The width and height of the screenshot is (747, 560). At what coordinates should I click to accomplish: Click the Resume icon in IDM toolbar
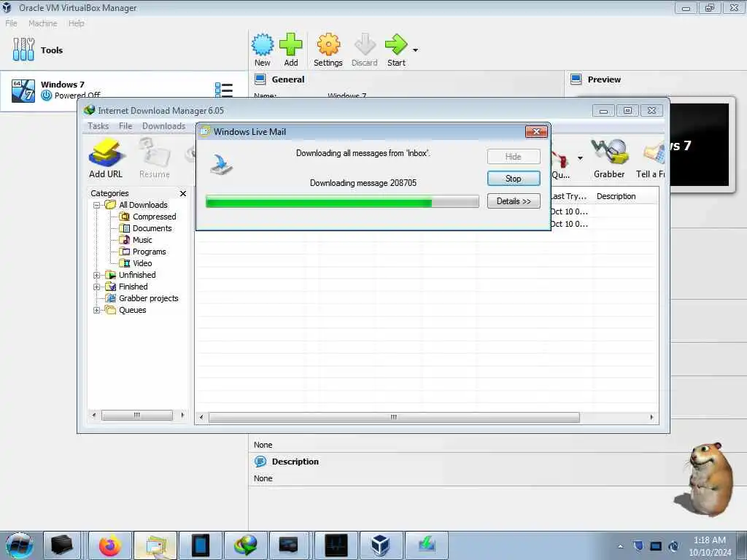click(x=155, y=153)
